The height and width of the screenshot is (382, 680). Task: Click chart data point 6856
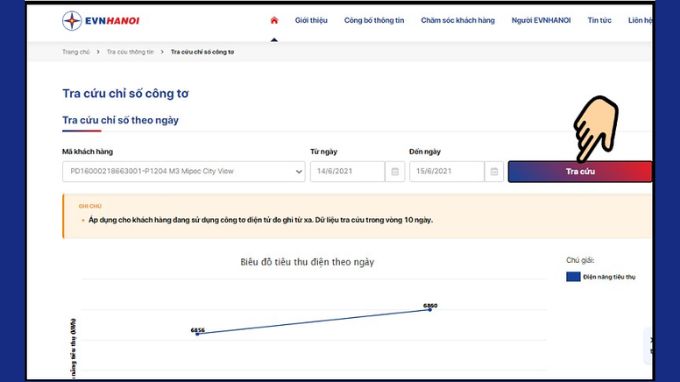197,334
